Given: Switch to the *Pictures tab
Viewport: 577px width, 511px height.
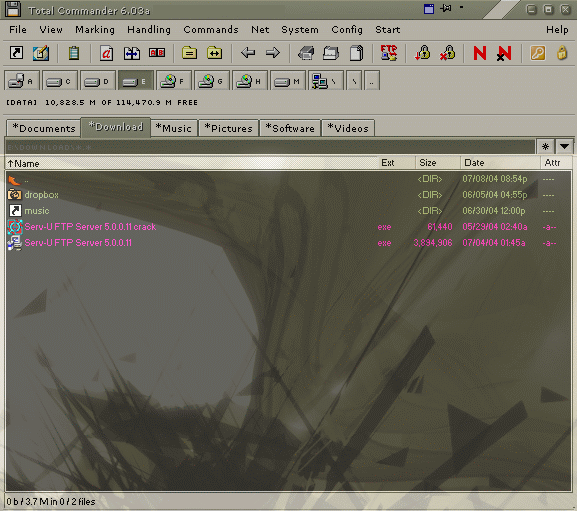Looking at the screenshot, I should [x=229, y=128].
